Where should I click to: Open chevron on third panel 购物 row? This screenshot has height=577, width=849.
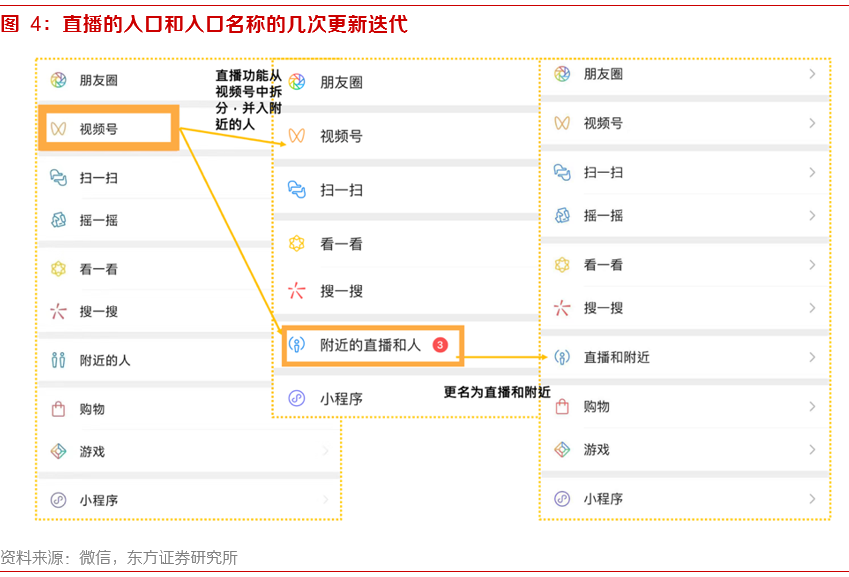[x=812, y=406]
